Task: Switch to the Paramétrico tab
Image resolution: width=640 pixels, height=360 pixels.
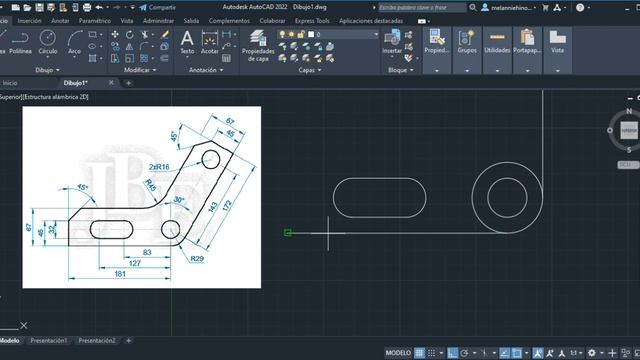Action: tap(95, 20)
